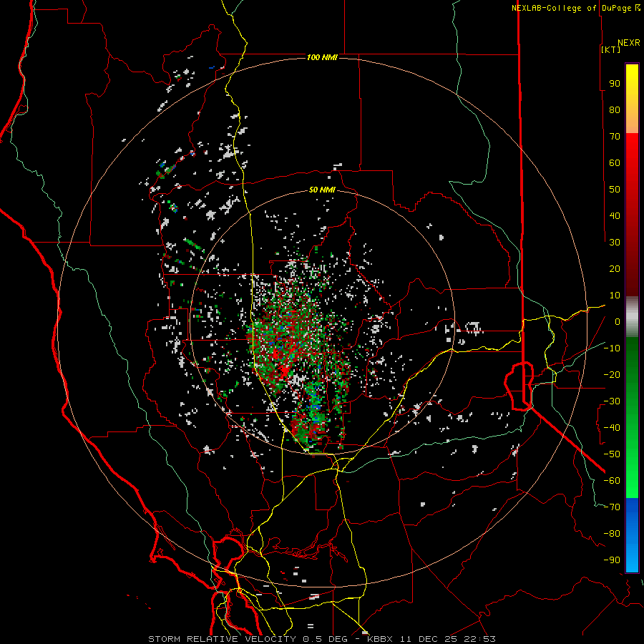Click the 22:53 timestamp in caption
Screen dimensions: 644x644
point(480,639)
